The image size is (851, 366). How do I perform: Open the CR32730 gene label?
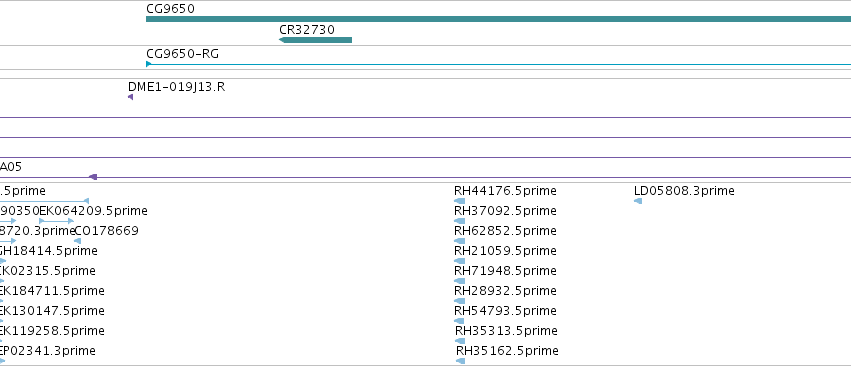pyautogui.click(x=307, y=30)
